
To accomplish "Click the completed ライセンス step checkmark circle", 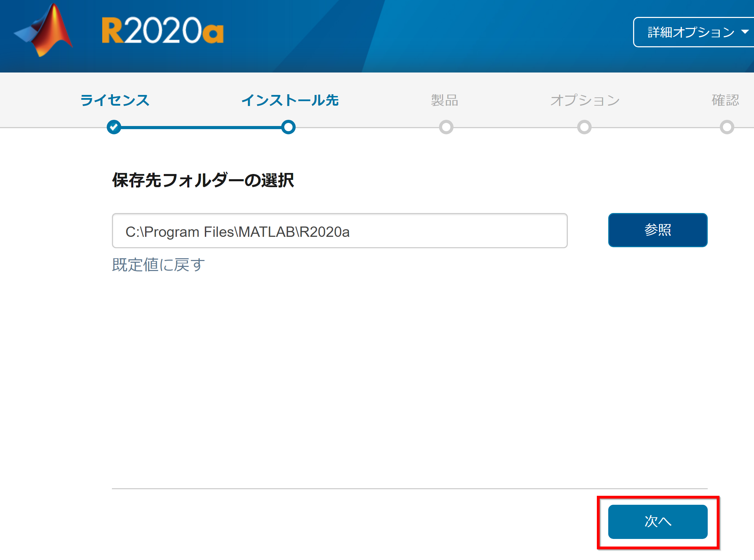I will click(114, 127).
